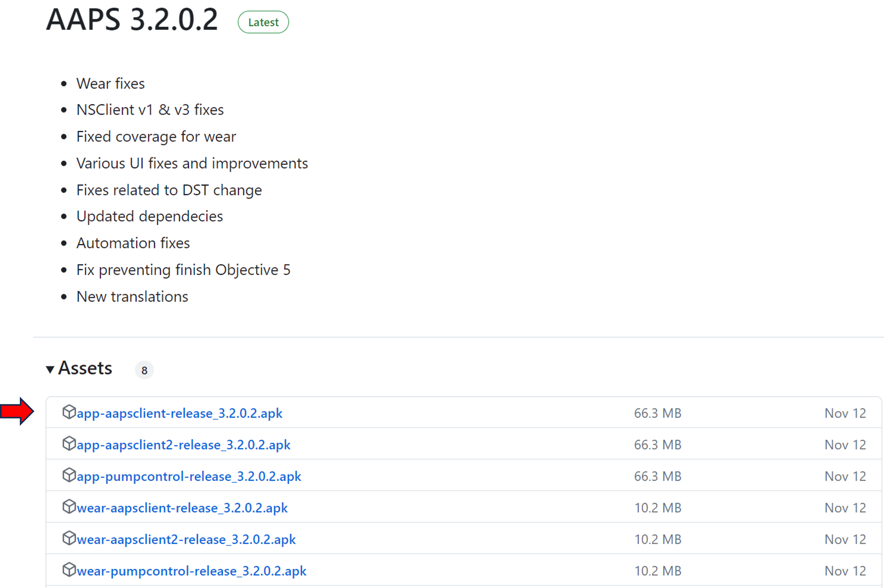
Task: Click Nov 12 date of wear-aapsclient2-release row
Action: tap(845, 539)
